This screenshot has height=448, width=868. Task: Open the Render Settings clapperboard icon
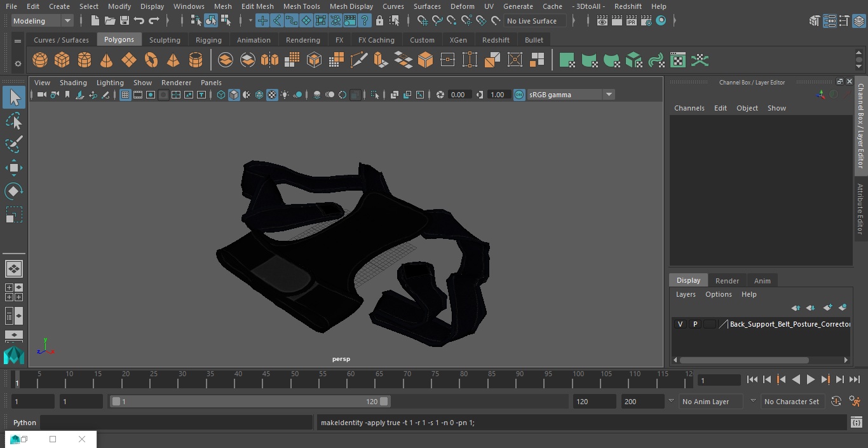point(646,21)
